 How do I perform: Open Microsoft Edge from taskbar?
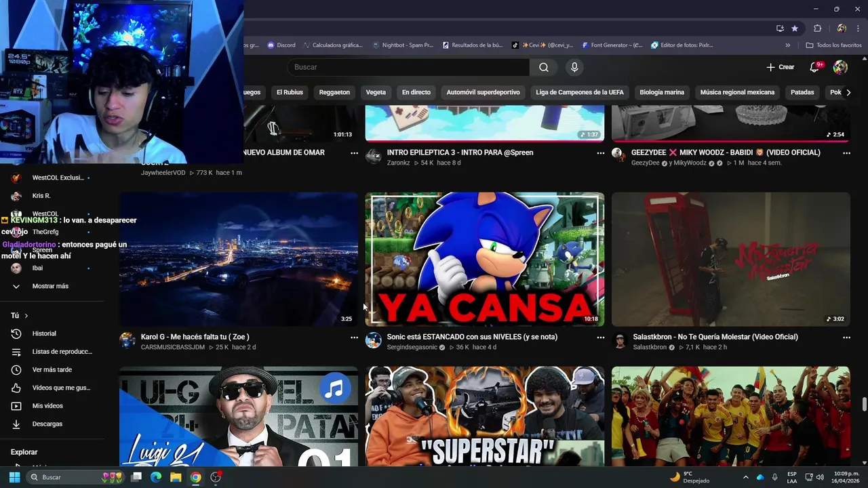point(156,477)
